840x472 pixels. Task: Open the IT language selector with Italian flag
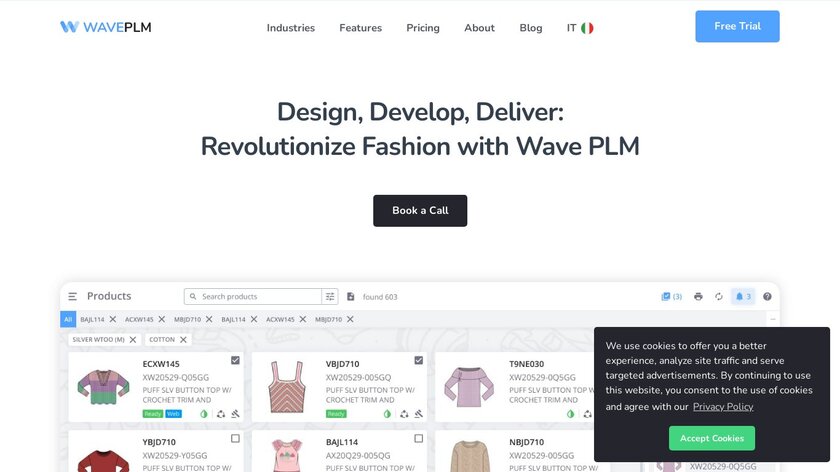tap(580, 28)
